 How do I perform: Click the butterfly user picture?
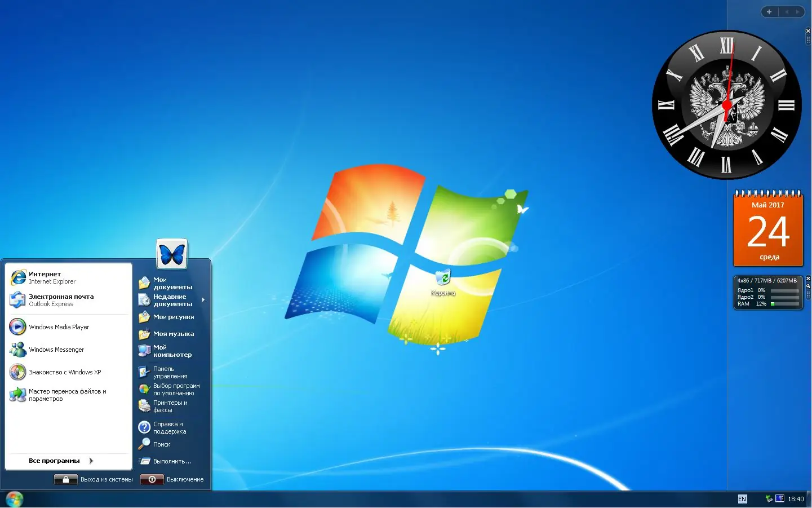click(172, 254)
